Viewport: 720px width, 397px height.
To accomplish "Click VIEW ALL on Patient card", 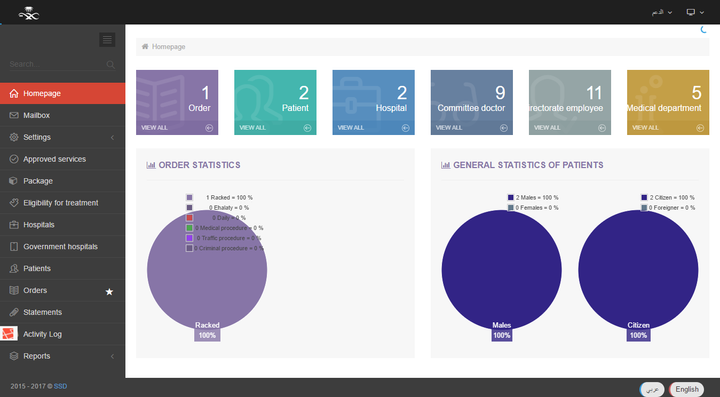I will [x=253, y=128].
